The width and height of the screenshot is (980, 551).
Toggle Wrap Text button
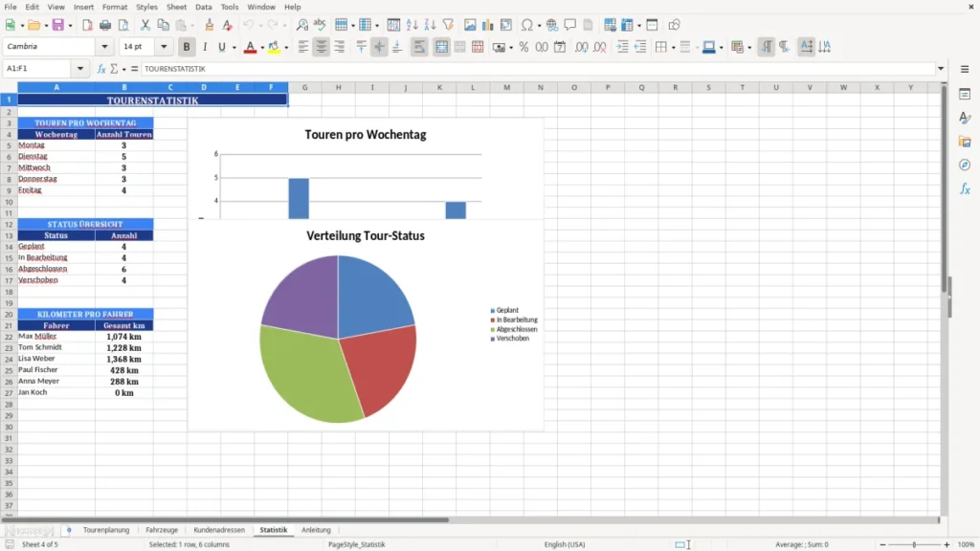(419, 47)
